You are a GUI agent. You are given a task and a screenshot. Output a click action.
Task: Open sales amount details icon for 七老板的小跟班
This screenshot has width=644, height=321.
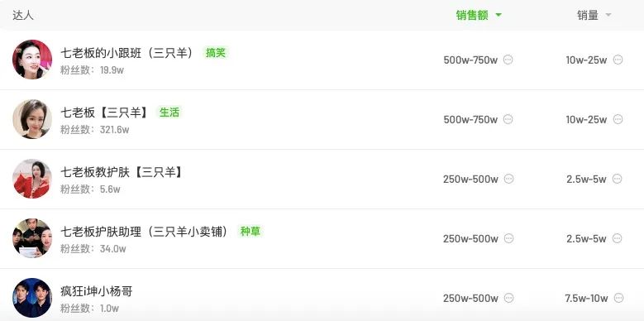[x=508, y=60]
